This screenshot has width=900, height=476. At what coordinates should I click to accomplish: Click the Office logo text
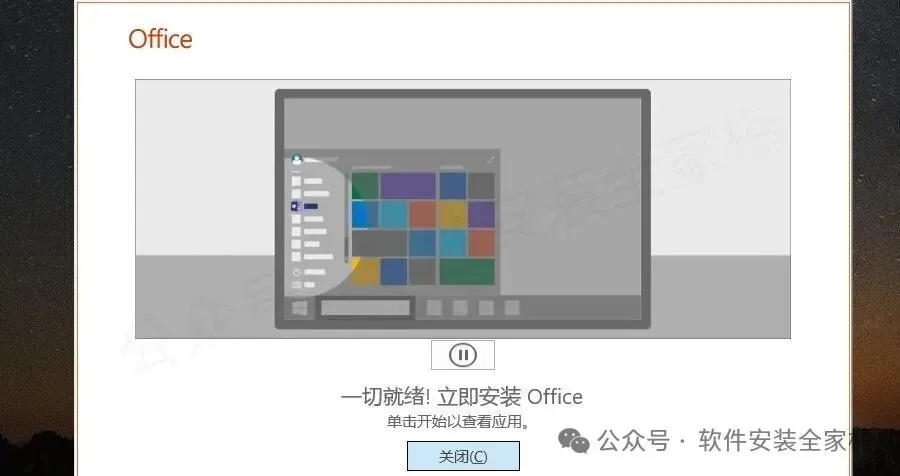click(x=160, y=39)
